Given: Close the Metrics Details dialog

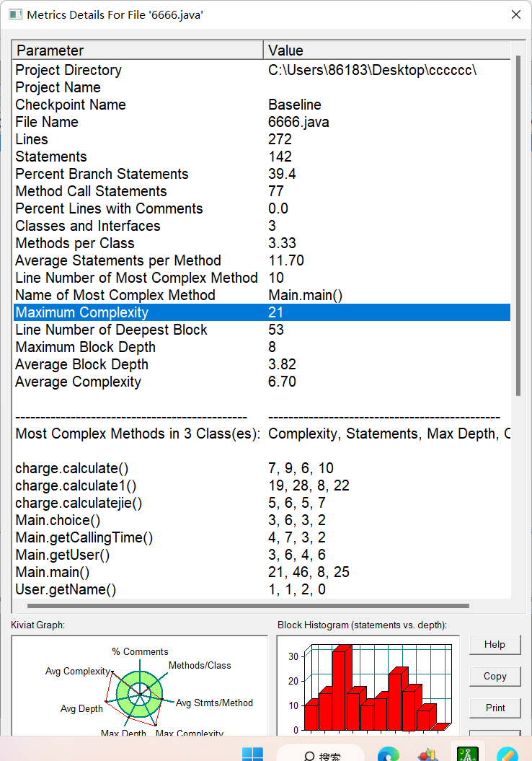Looking at the screenshot, I should click(x=515, y=14).
